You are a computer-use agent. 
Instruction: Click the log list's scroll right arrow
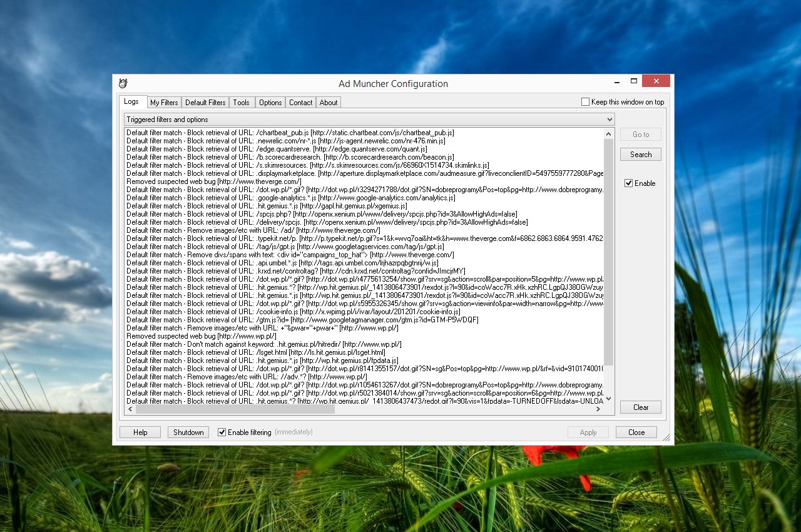(x=598, y=409)
